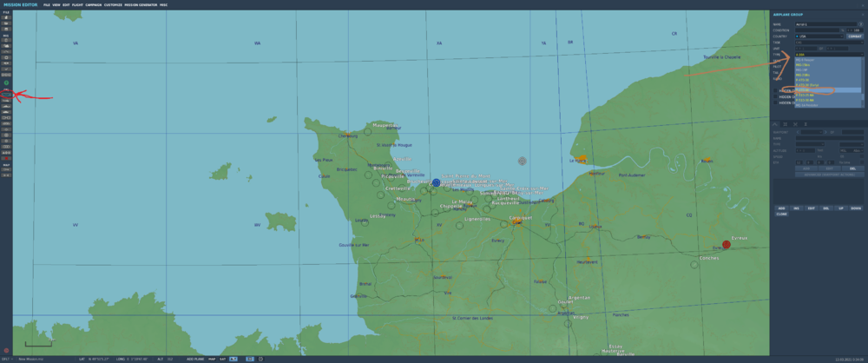
Task: Click the help question mark beside group name
Action: point(860,24)
